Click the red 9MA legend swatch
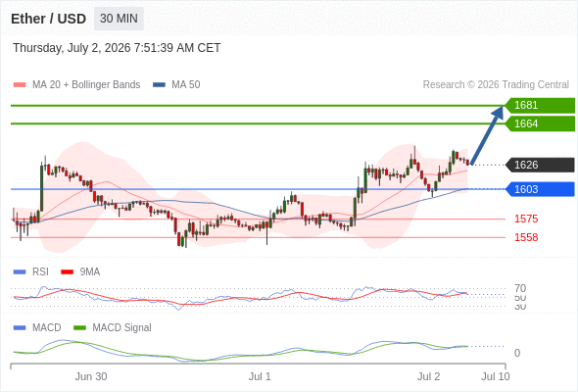 click(x=67, y=272)
